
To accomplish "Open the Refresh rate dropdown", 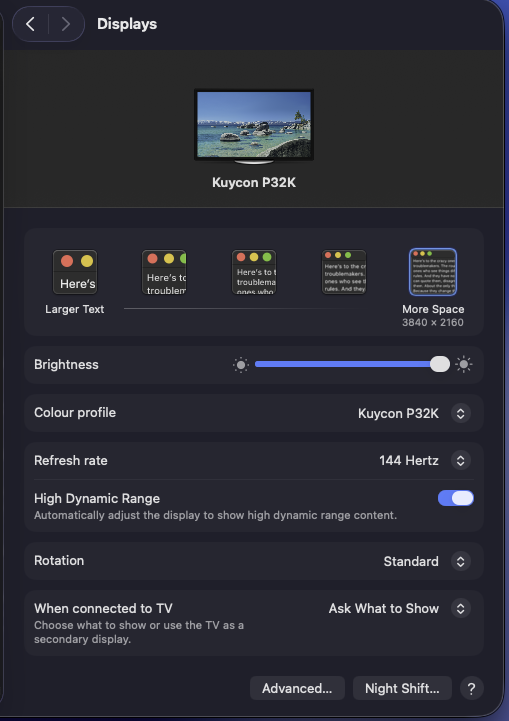I will coord(460,460).
